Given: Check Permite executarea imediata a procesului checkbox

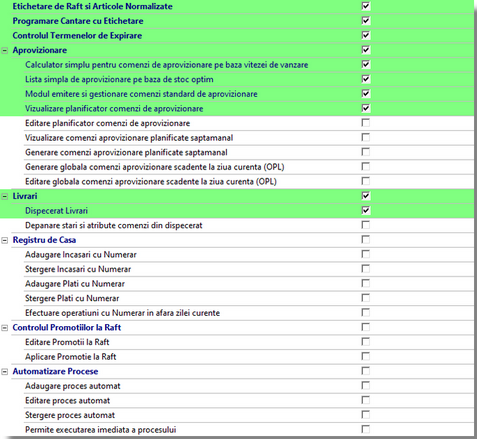Looking at the screenshot, I should click(x=366, y=430).
